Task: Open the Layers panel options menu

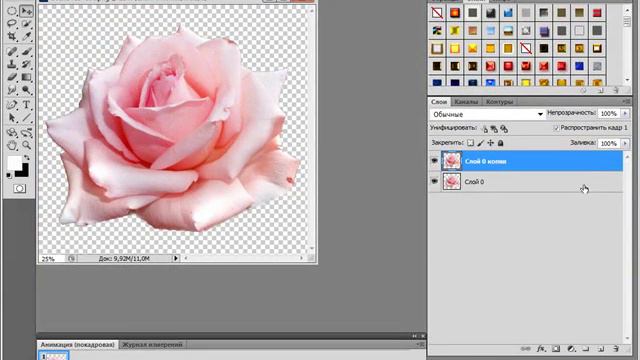Action: coord(627,101)
